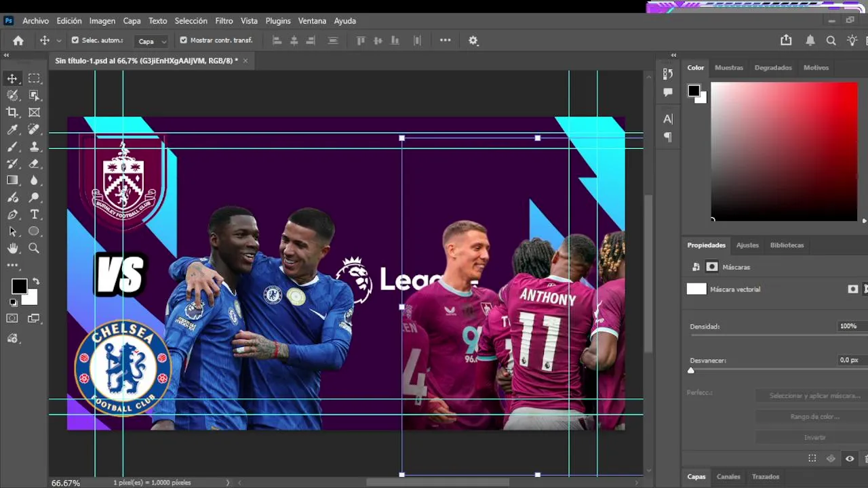
Task: Go to the Home screen
Action: (x=18, y=41)
